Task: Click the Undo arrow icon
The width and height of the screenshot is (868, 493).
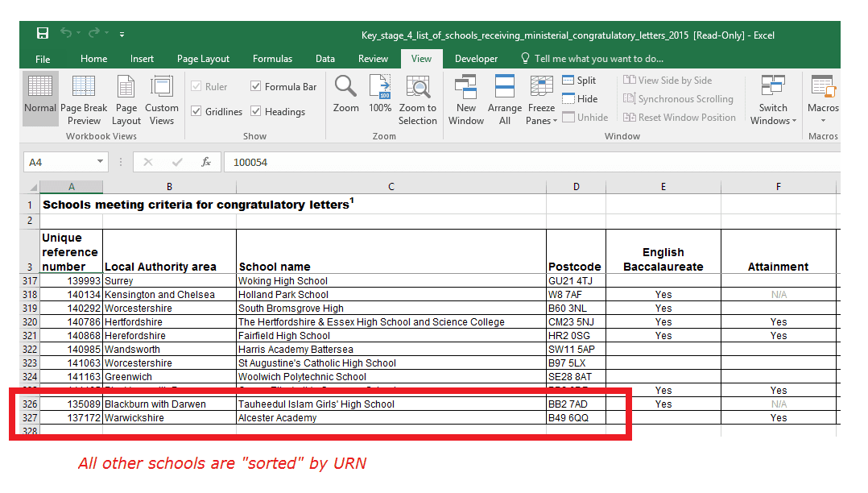Action: pos(66,33)
